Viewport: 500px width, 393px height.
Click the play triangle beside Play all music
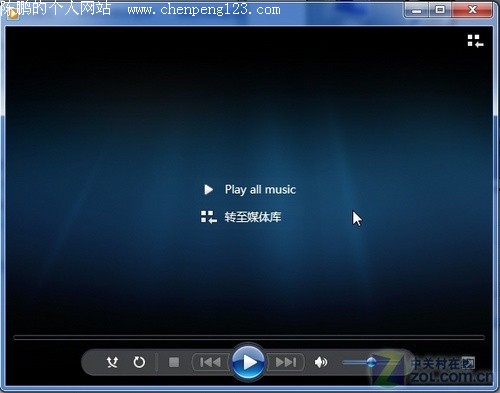coord(208,190)
